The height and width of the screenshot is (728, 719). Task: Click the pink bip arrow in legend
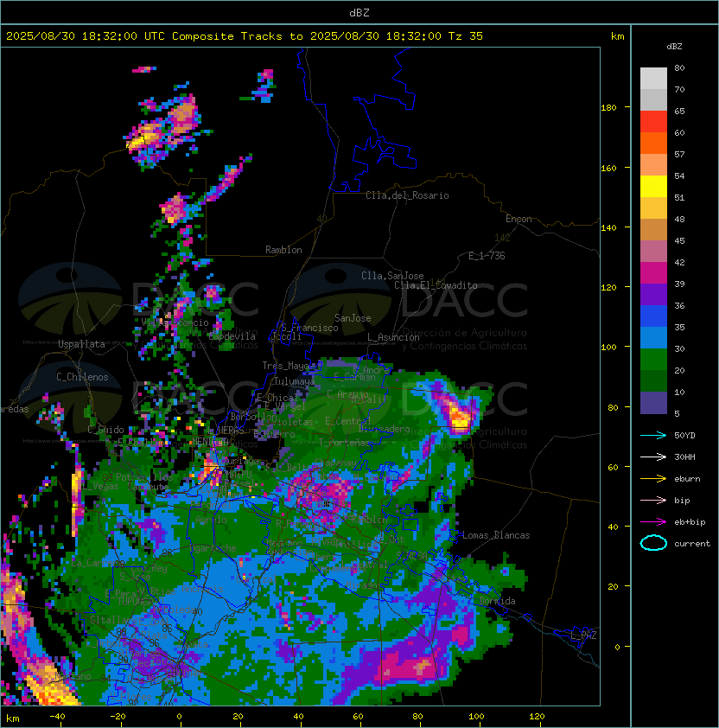click(x=653, y=500)
